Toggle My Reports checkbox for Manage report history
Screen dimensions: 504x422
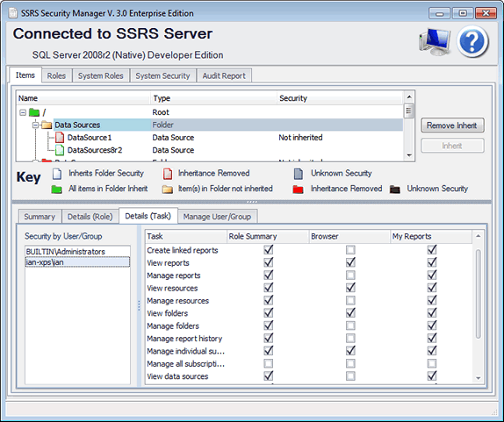(x=432, y=338)
